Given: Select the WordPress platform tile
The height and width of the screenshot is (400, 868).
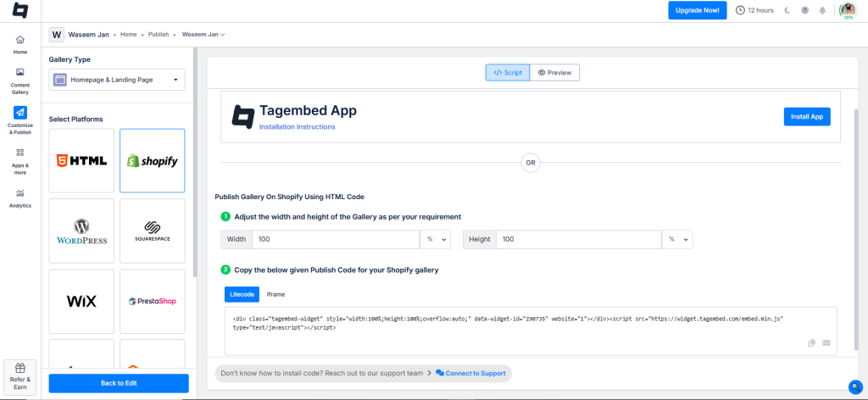Looking at the screenshot, I should 81,231.
